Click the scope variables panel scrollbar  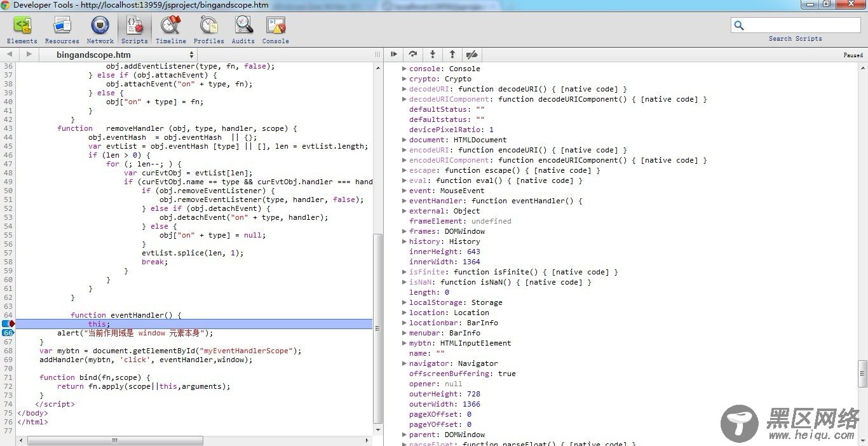[x=862, y=374]
